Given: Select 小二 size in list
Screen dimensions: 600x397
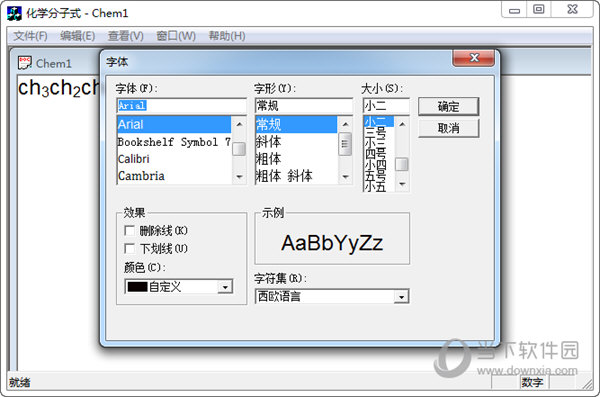Looking at the screenshot, I should pos(379,122).
